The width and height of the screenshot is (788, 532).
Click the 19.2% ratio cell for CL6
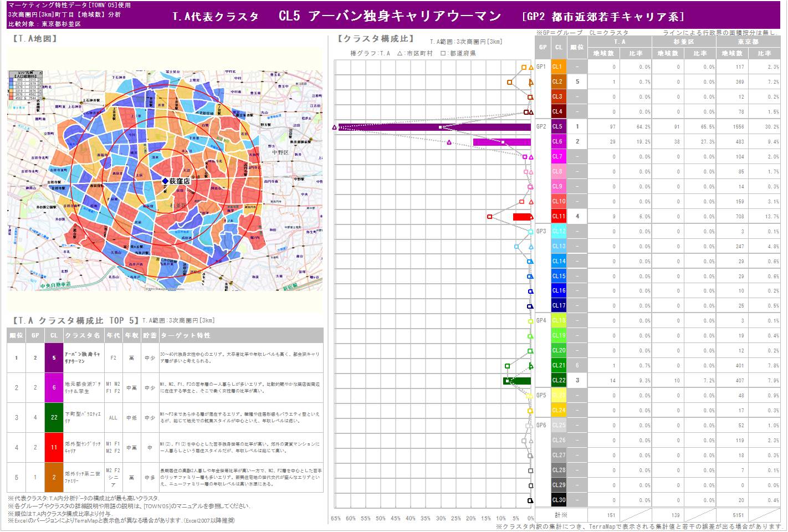(635, 142)
